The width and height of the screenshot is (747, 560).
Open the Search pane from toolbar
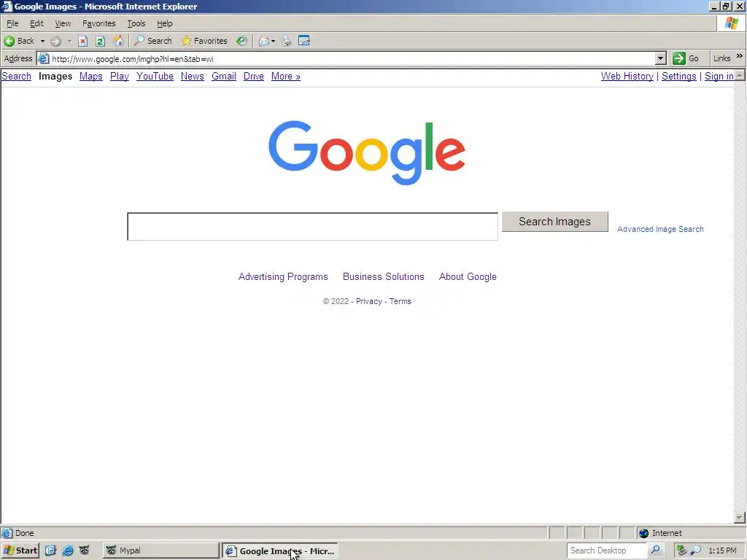[x=153, y=41]
